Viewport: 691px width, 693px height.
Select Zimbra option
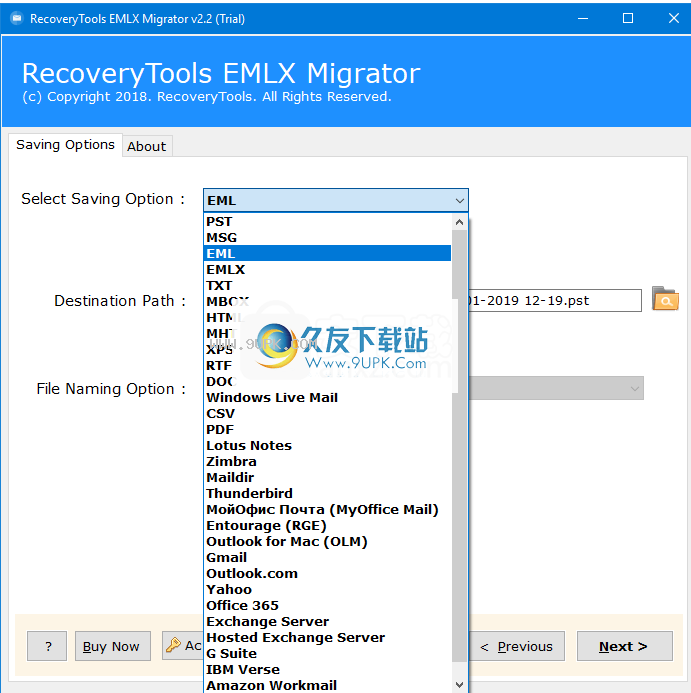tap(328, 461)
